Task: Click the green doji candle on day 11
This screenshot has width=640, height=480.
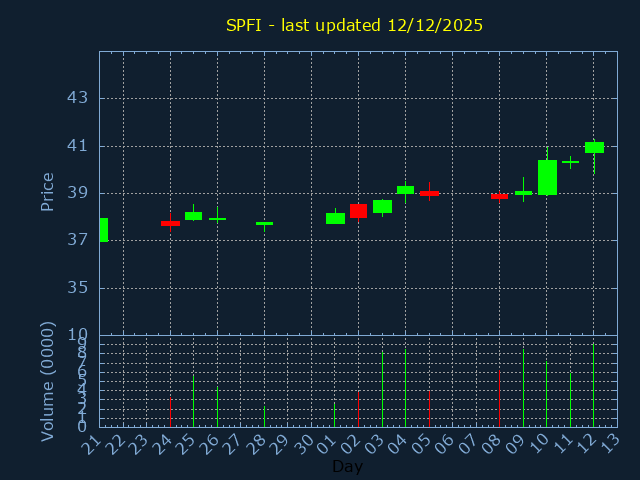Action: point(570,161)
